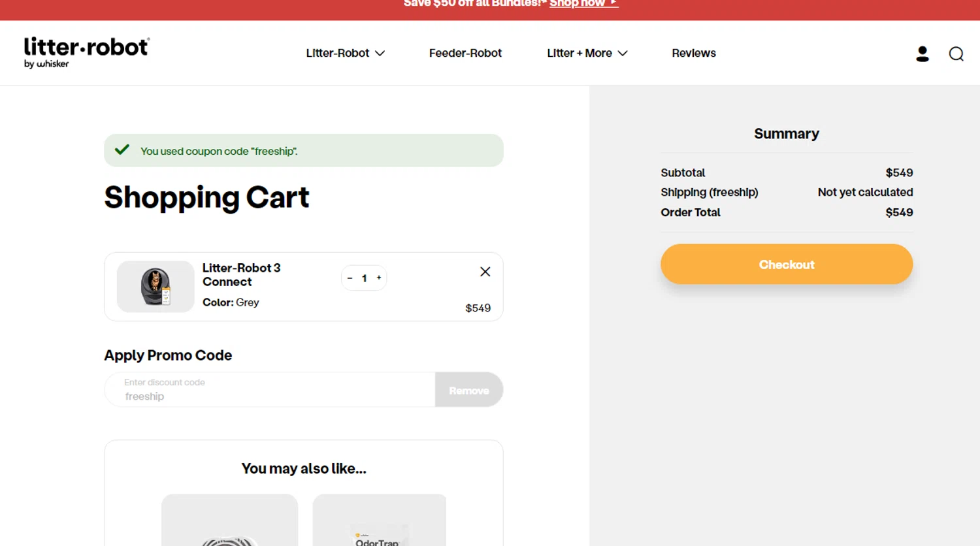
Task: Focus the discount code input field
Action: 270,390
